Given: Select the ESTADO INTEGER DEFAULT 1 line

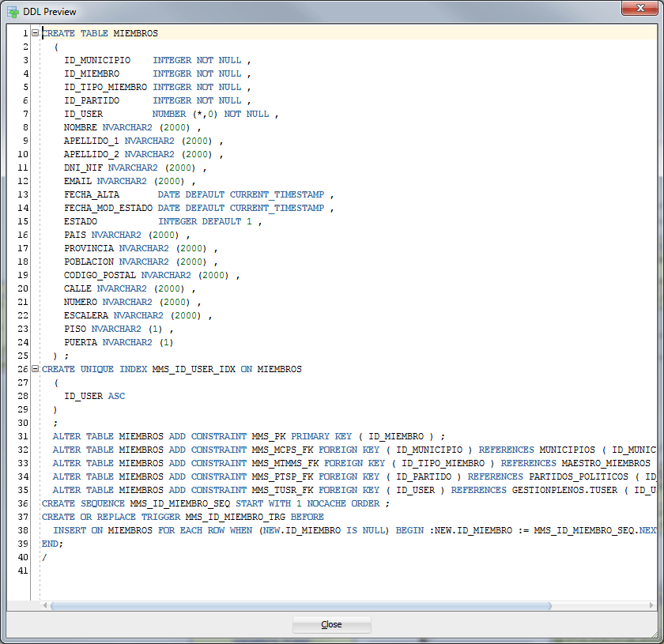Looking at the screenshot, I should pyautogui.click(x=158, y=220).
